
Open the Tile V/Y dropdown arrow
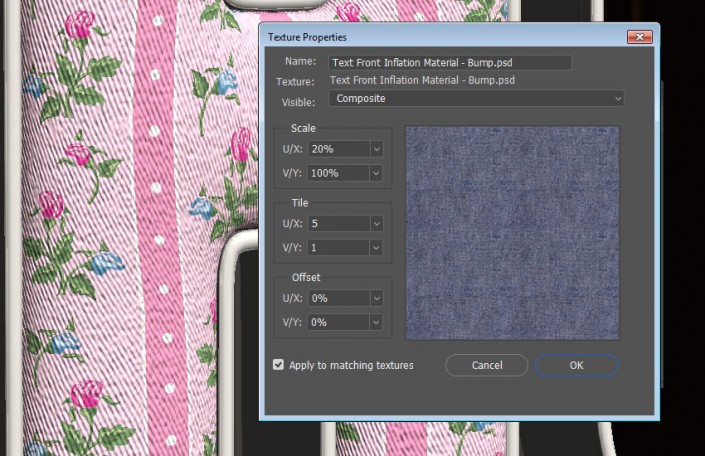pos(376,247)
